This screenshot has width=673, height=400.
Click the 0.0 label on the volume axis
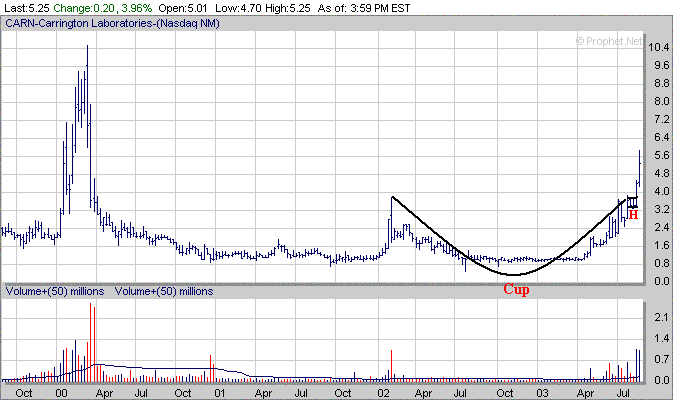click(x=661, y=380)
